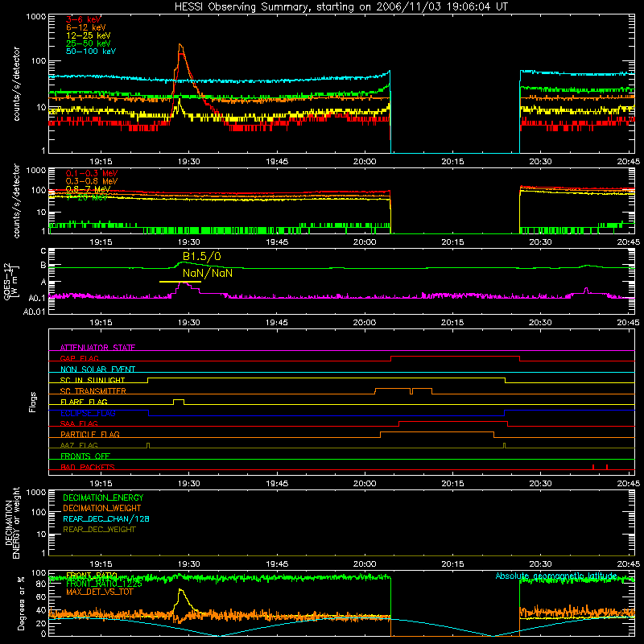Click the 'FLARE_FLAG' label

[84, 402]
